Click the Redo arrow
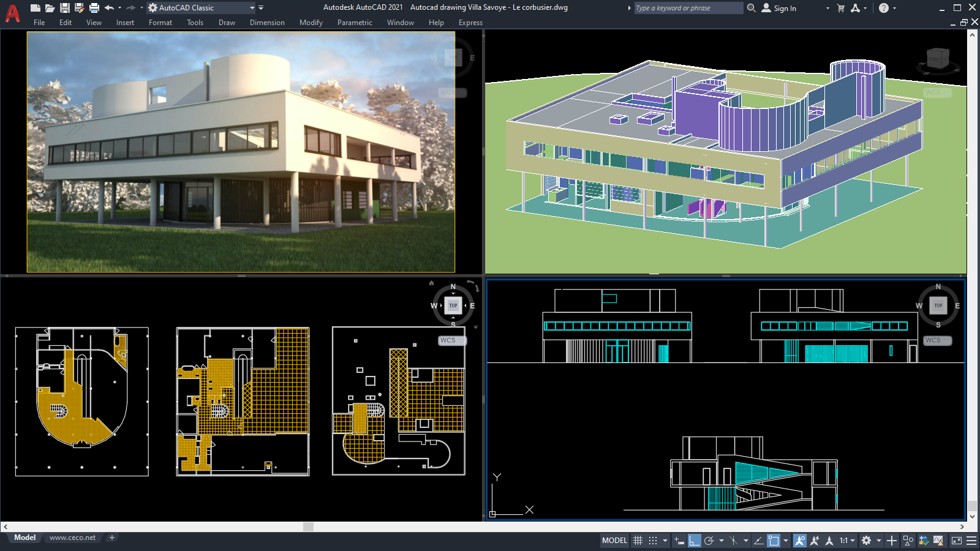980x551 pixels. tap(130, 8)
